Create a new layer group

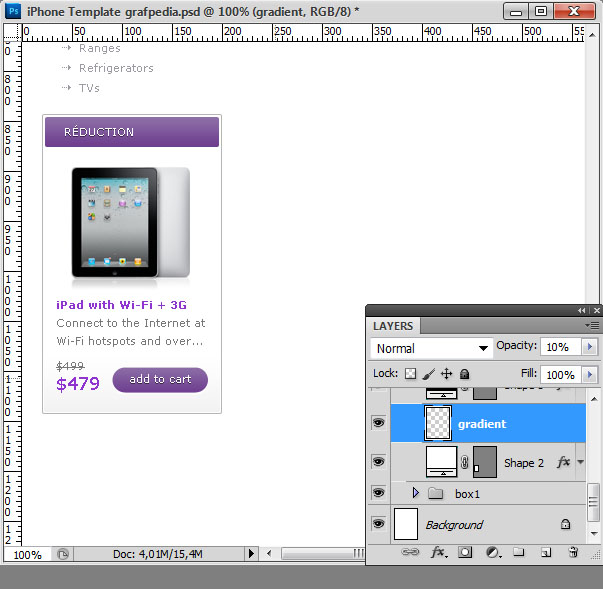point(519,552)
